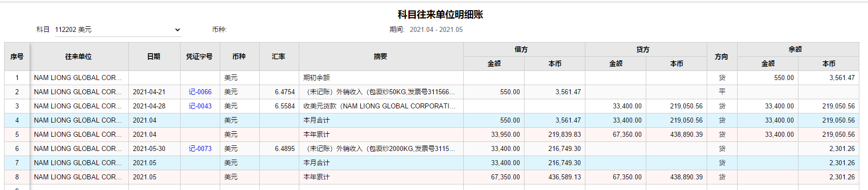Viewport: 868px width, 190px height.
Task: Select debit local amount 436,589.13
Action: tap(554, 177)
